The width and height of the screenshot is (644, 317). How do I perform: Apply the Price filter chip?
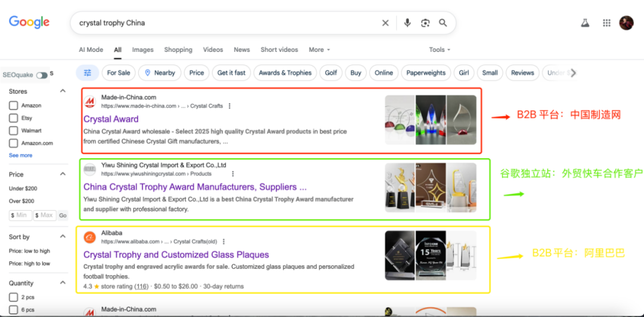coord(197,73)
